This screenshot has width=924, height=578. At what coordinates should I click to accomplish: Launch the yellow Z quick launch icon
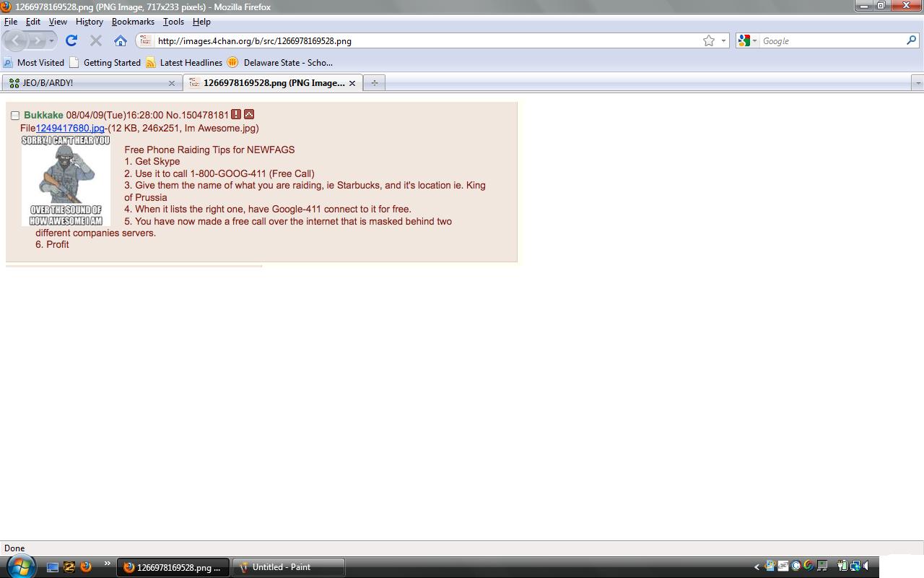tap(69, 567)
